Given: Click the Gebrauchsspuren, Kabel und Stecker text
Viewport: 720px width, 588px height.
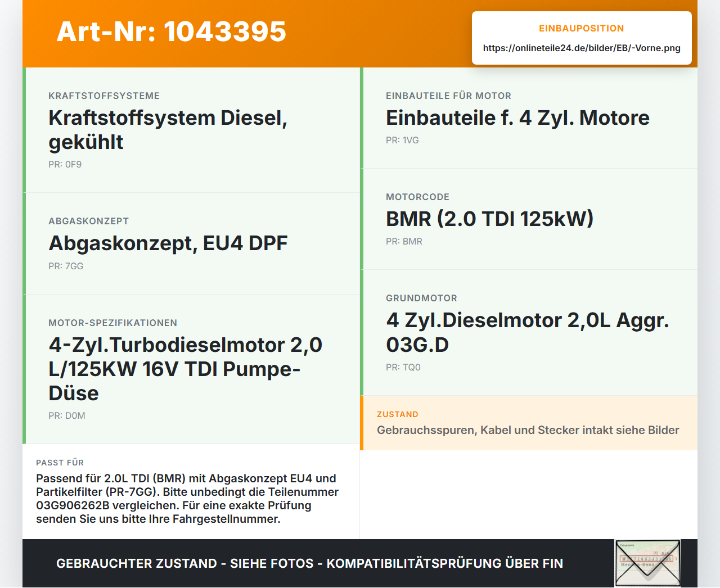Looking at the screenshot, I should [528, 430].
